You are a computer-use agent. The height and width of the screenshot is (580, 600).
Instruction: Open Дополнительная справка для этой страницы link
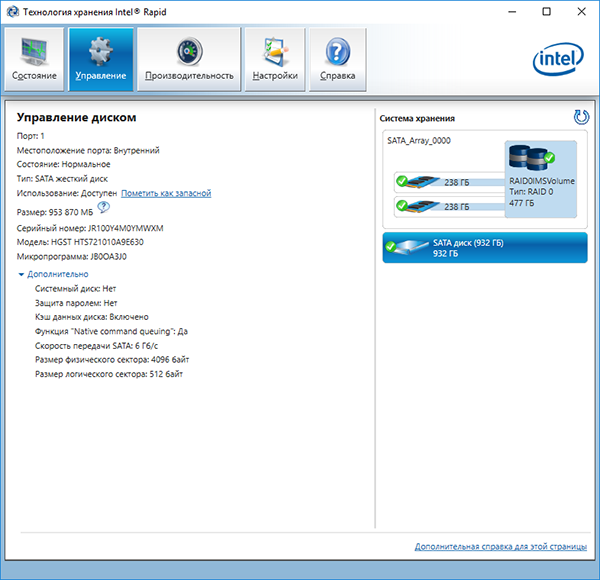tap(501, 546)
